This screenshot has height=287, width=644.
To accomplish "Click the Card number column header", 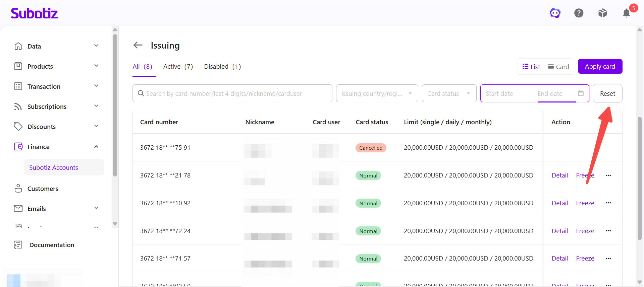I will (x=159, y=122).
